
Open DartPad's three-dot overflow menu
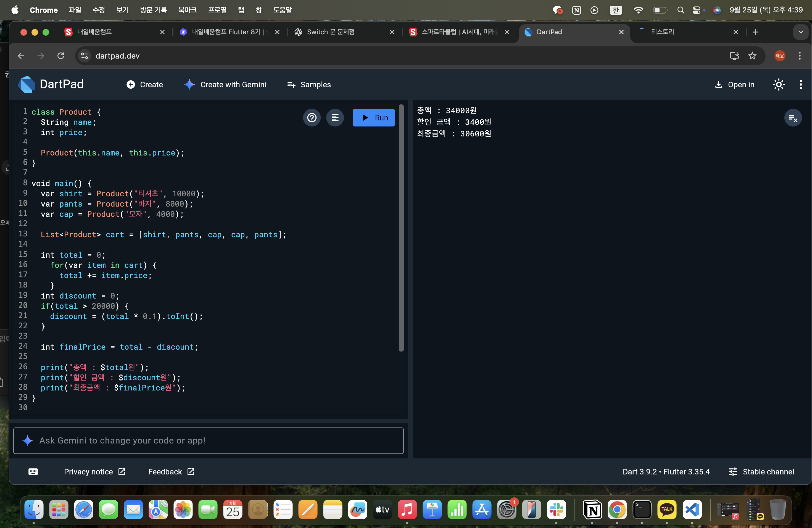pos(800,85)
